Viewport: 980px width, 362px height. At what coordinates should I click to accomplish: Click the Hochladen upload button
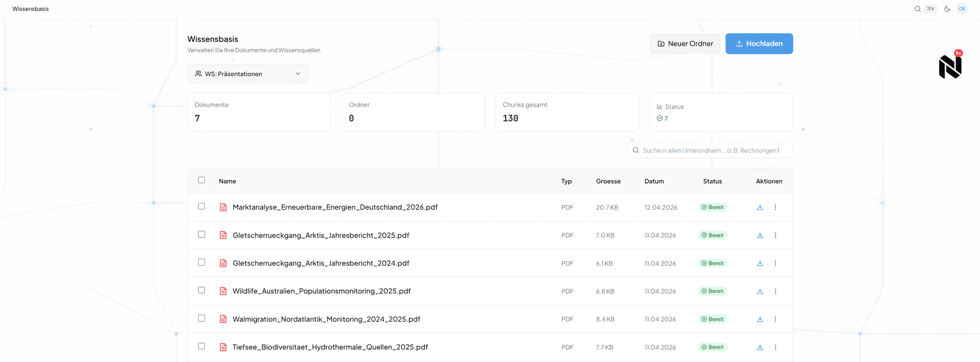[x=759, y=44]
